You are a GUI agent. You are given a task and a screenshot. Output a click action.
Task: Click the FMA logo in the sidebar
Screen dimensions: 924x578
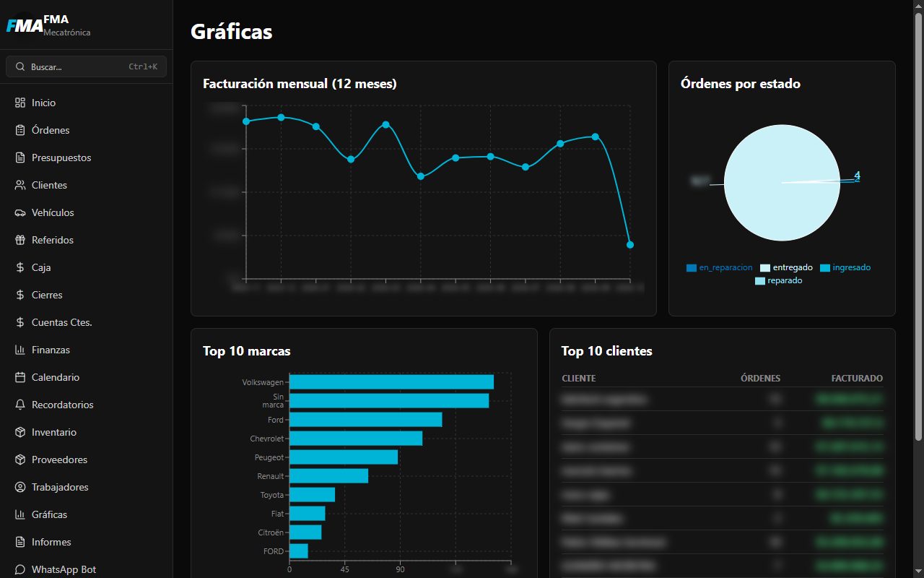coord(24,26)
